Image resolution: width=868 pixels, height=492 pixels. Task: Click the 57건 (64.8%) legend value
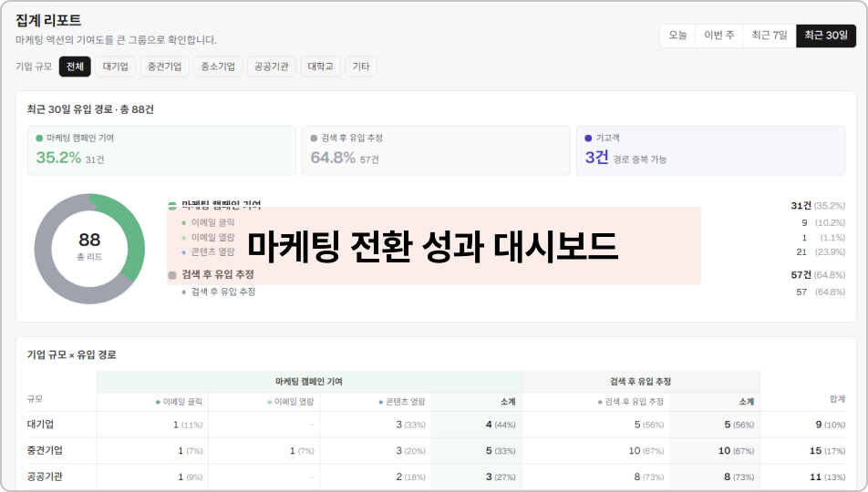click(818, 275)
